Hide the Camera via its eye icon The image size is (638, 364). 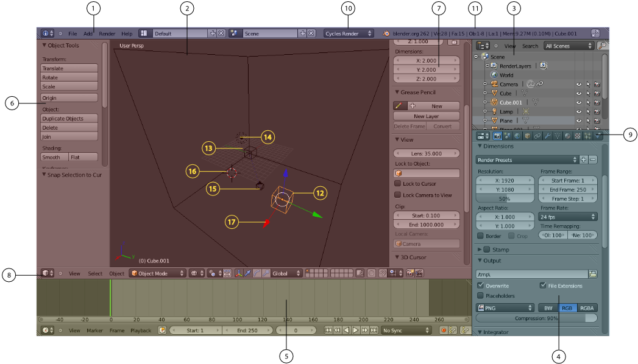point(579,85)
